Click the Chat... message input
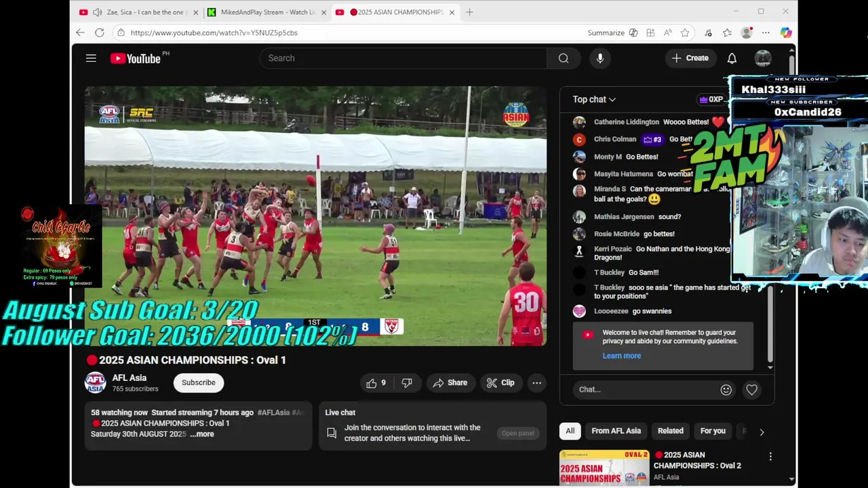 [646, 390]
